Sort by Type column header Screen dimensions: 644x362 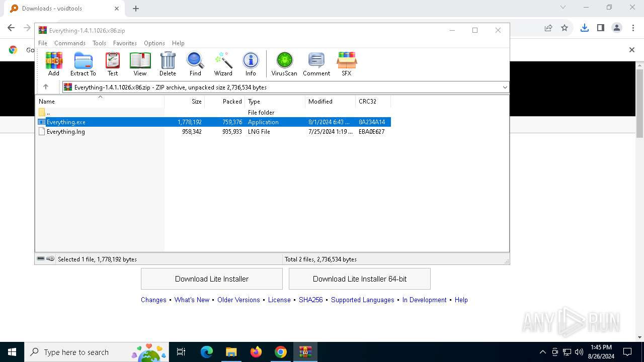[x=275, y=101]
